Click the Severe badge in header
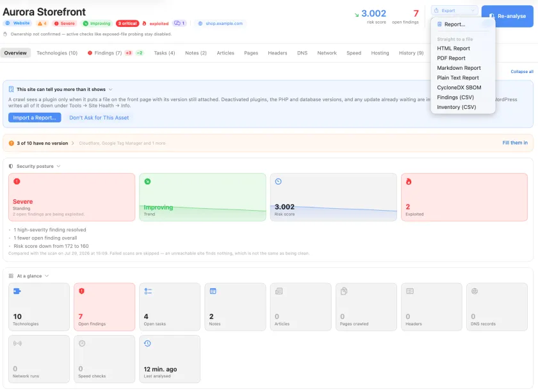 point(64,23)
